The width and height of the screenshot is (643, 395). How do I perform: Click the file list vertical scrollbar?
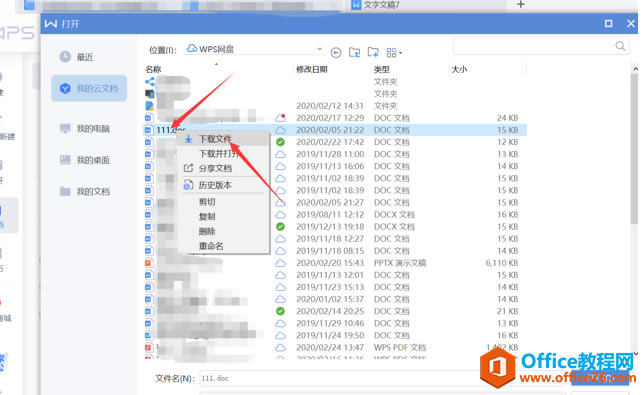(x=634, y=148)
